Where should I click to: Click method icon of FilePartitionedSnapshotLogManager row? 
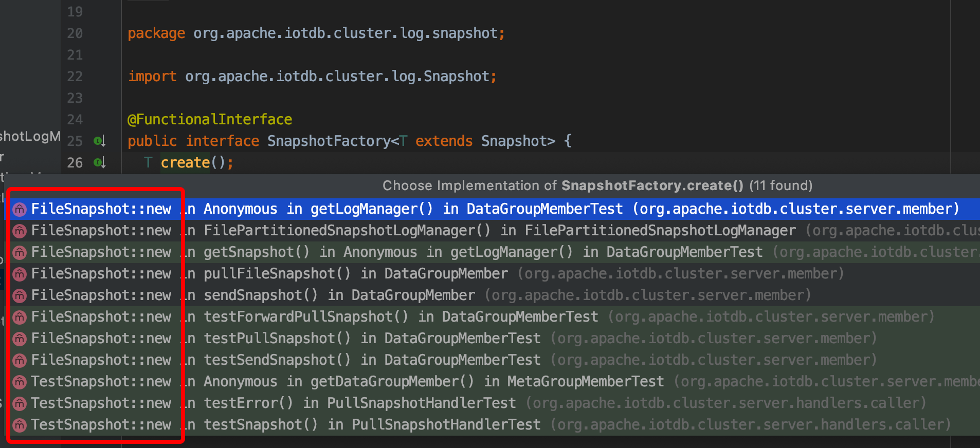[20, 231]
